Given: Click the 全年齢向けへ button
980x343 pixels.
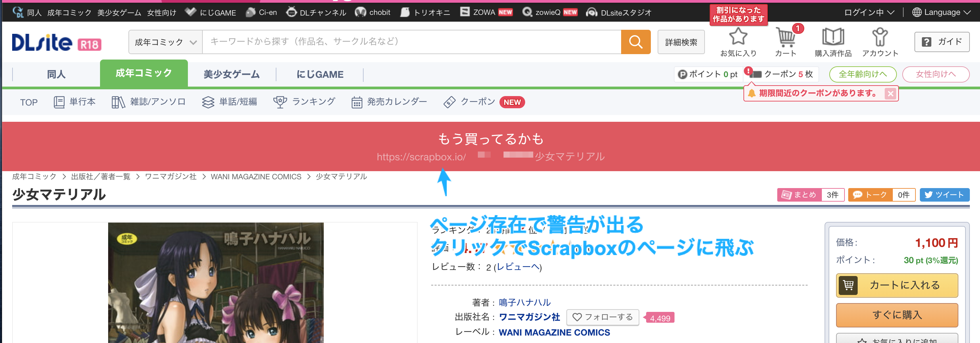Looking at the screenshot, I should point(863,74).
